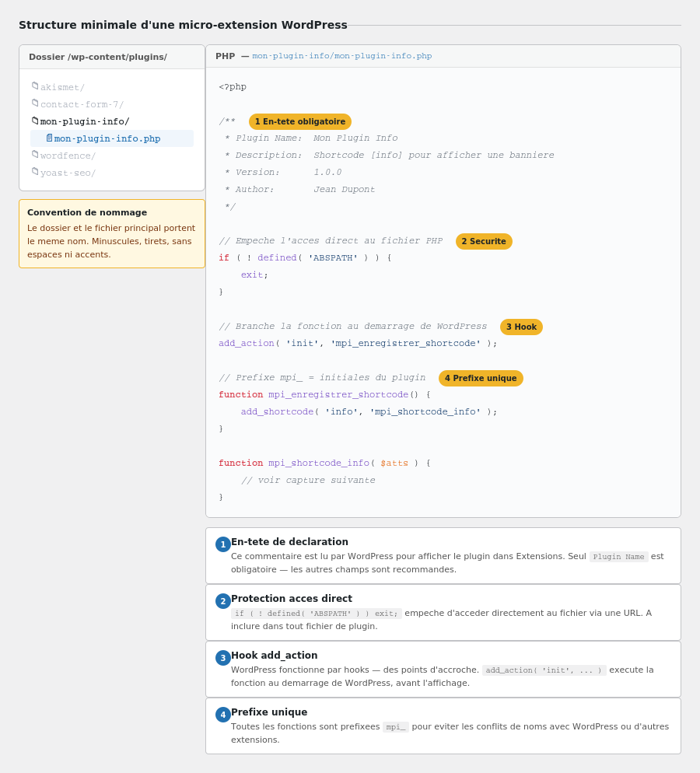
Task: Click the mon-plugin-info folder icon
Action: click(35, 121)
